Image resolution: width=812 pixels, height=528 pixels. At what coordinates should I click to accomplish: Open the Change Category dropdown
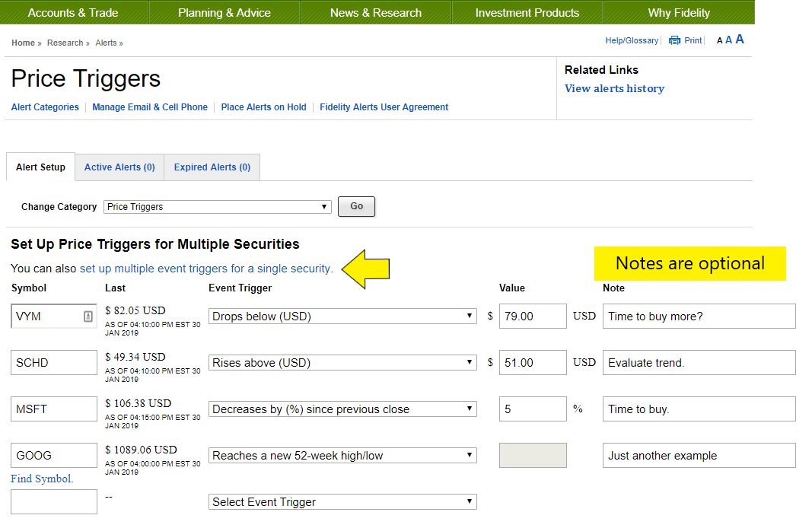217,207
